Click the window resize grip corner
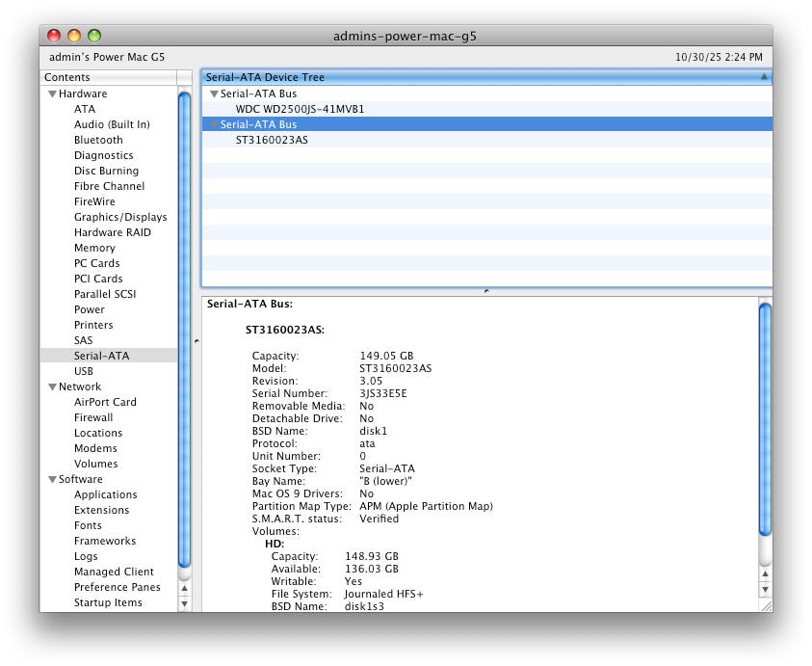The height and width of the screenshot is (666, 812). [x=766, y=605]
